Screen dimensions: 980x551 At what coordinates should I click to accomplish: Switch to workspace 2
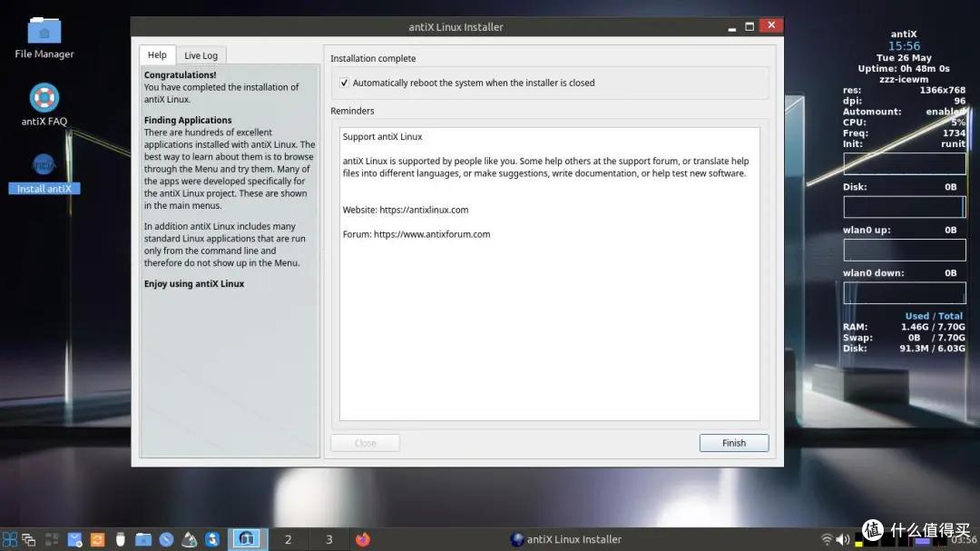point(289,539)
